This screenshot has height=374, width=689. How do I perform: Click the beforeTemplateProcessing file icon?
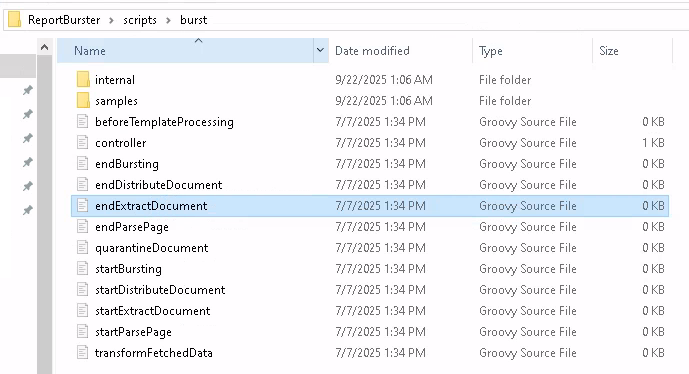pos(83,121)
